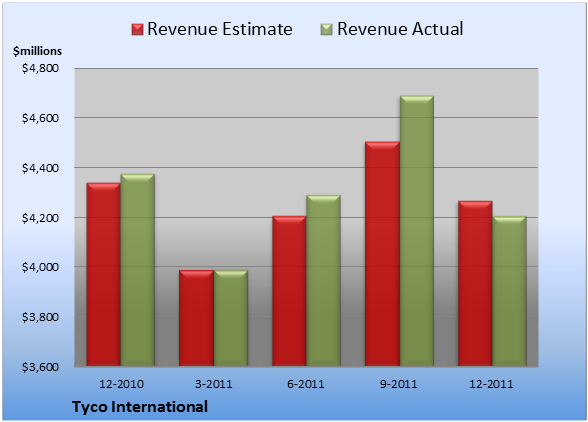Click the '$4,400' y-axis label
Viewport: 588px width, 422px height.
[40, 168]
